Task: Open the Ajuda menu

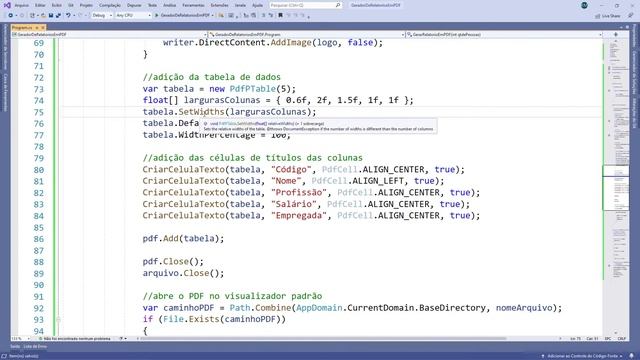Action: (258, 5)
